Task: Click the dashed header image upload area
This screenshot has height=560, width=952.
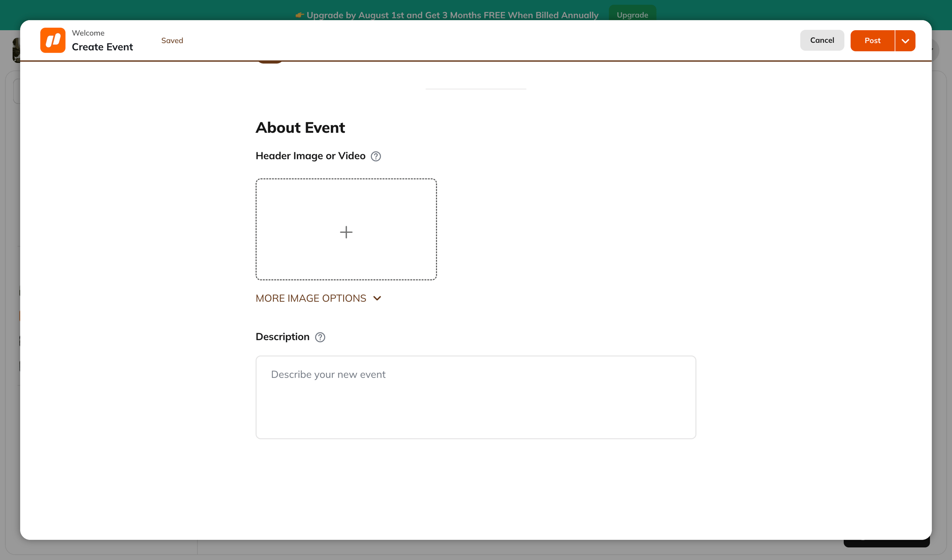Action: point(346,229)
